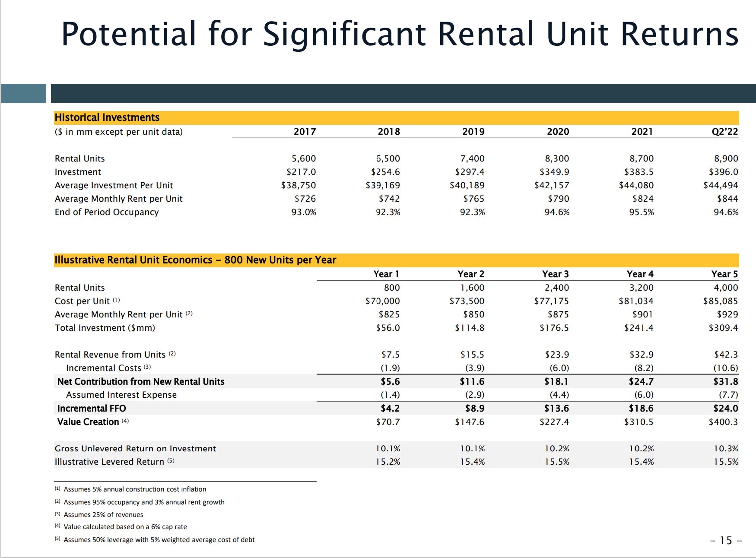
Task: Click the $42.3 rental revenue value
Action: 726,355
